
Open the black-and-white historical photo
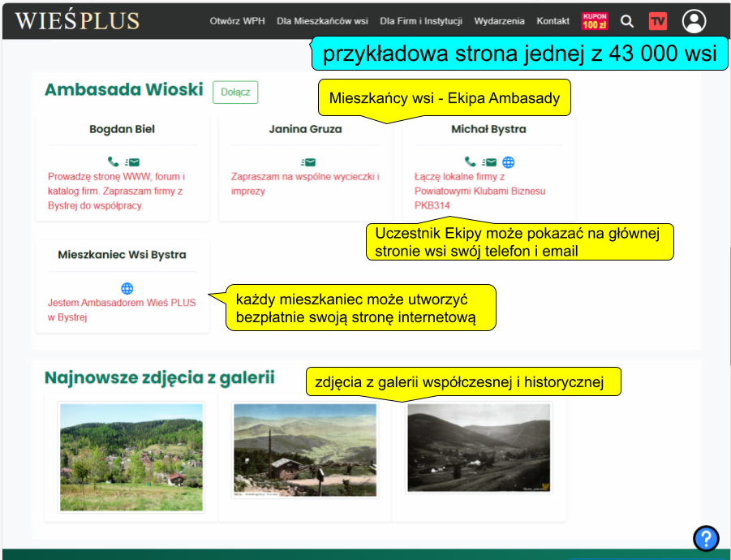pos(479,448)
